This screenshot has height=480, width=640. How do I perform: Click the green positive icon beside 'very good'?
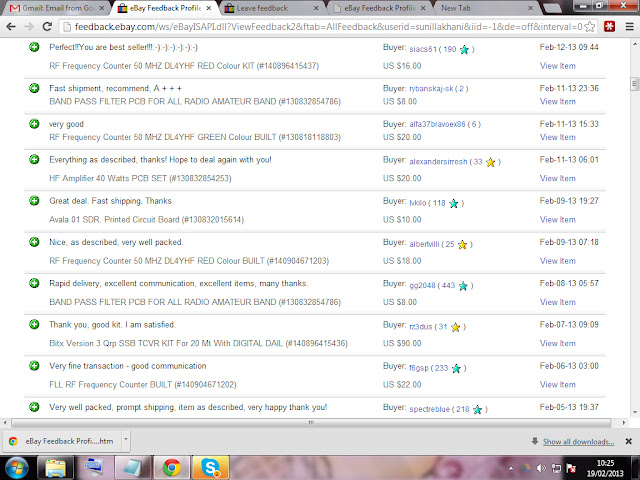(x=34, y=124)
